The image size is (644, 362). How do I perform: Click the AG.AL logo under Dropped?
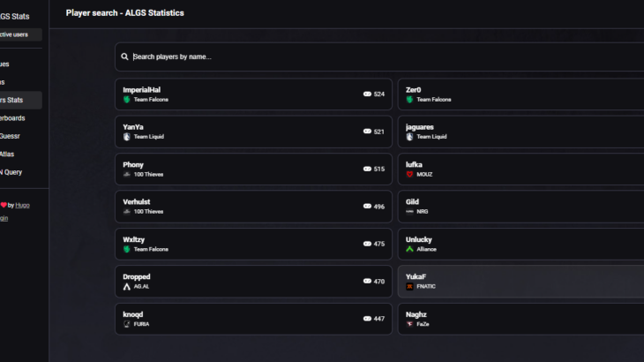126,286
